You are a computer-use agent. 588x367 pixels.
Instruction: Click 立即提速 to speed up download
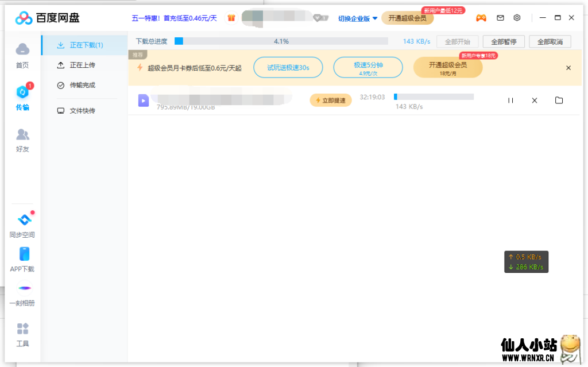pyautogui.click(x=330, y=100)
